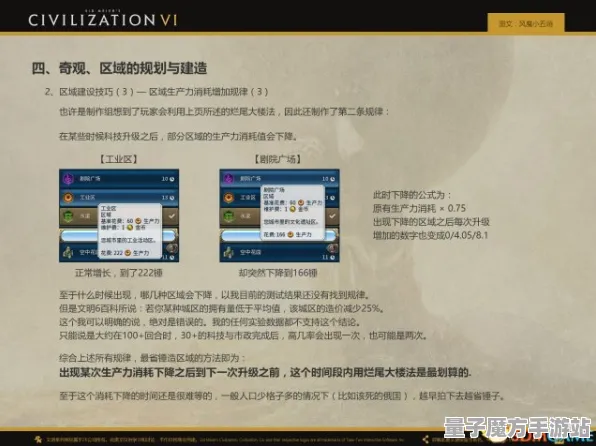Screen dimensions: 596x446
Task: Click the heading 四、奇观、区域的规划与建造
Action: pyautogui.click(x=119, y=68)
